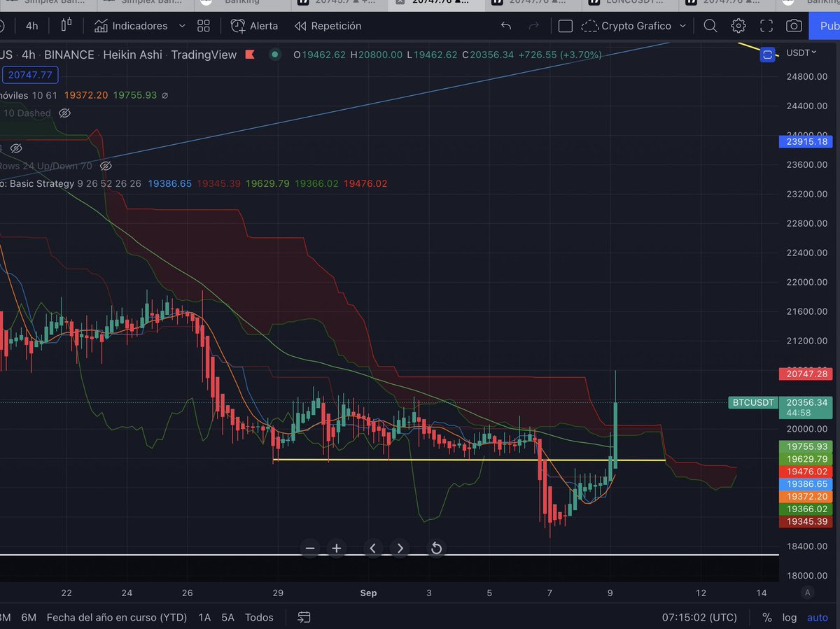Click the blue price-scale sync icon
This screenshot has height=629, width=840.
[768, 54]
